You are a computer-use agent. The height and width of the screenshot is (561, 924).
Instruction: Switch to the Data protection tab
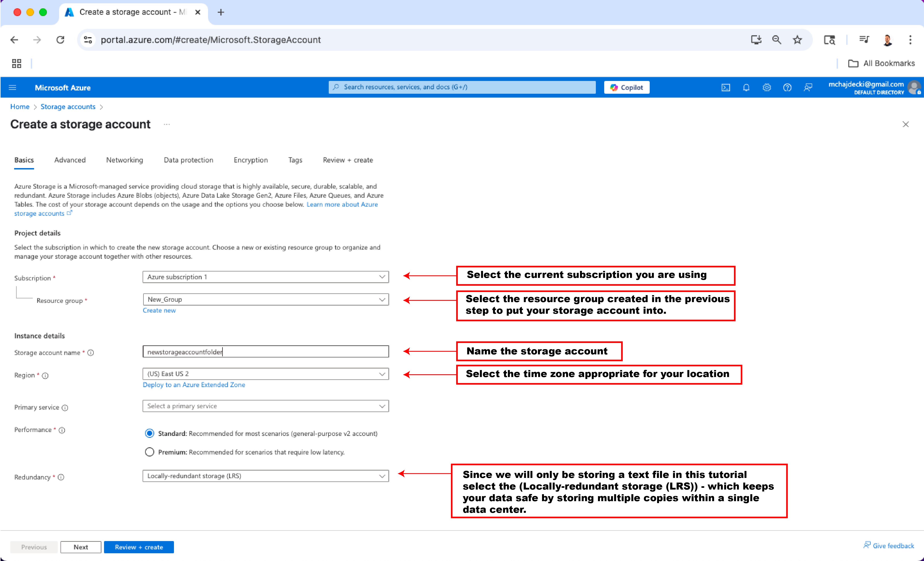[x=188, y=160]
